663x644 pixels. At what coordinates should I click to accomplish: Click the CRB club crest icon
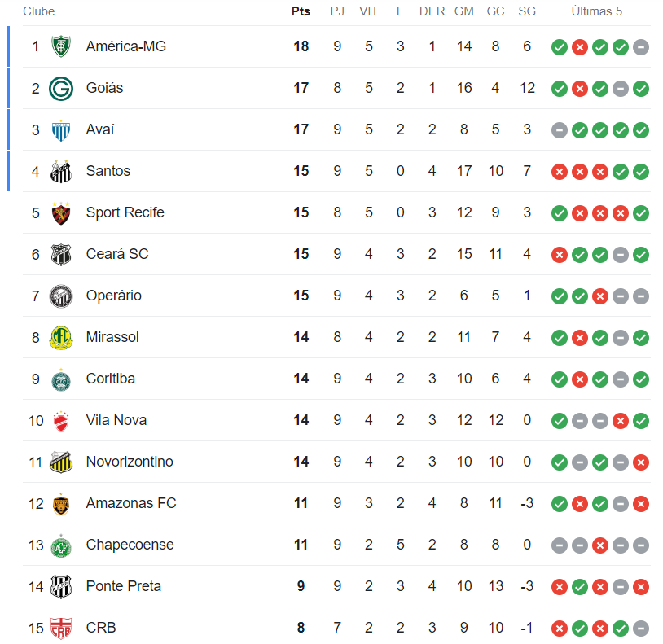(61, 628)
